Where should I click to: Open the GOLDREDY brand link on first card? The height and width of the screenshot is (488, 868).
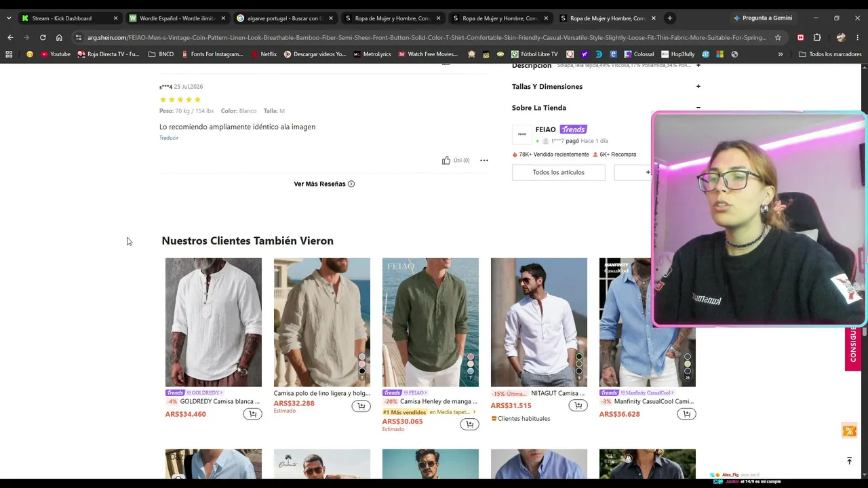pos(205,392)
